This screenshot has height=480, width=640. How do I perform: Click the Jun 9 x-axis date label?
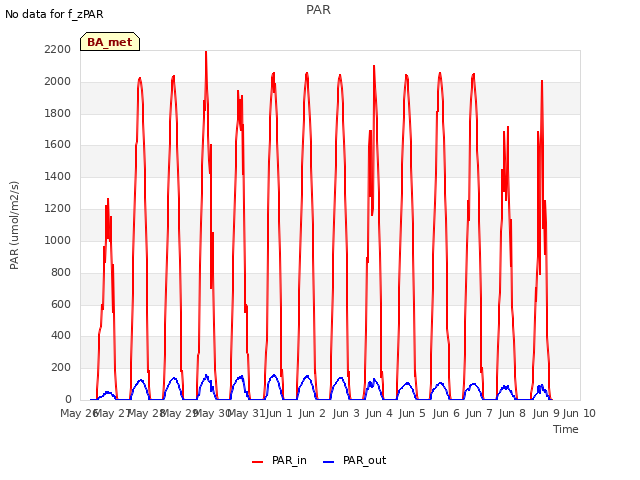[x=546, y=413]
